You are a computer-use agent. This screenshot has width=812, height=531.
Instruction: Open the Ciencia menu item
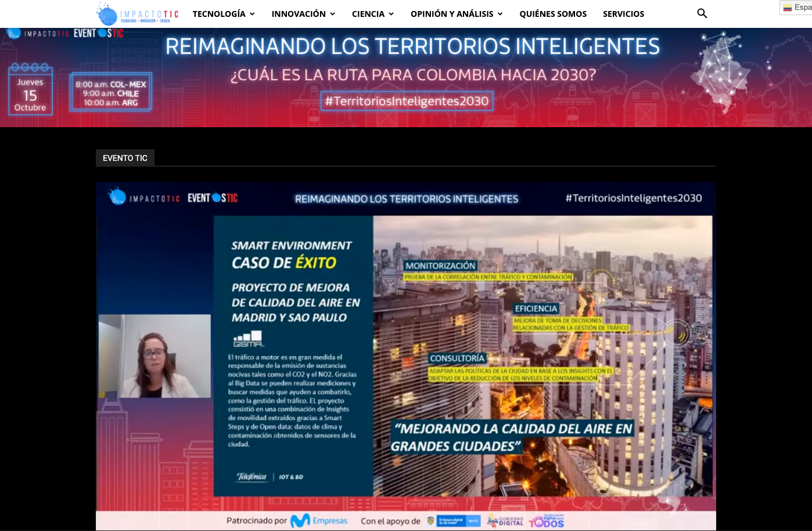click(368, 14)
